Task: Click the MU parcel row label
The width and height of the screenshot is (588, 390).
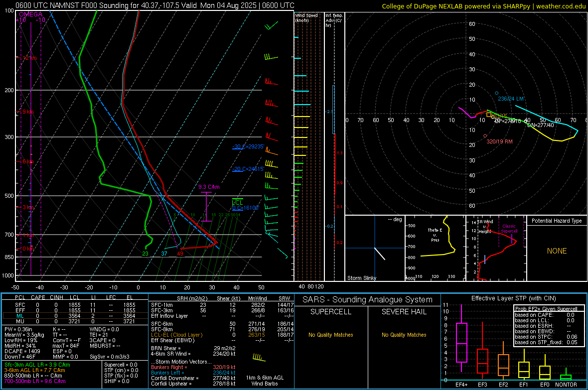Action: tap(20, 321)
